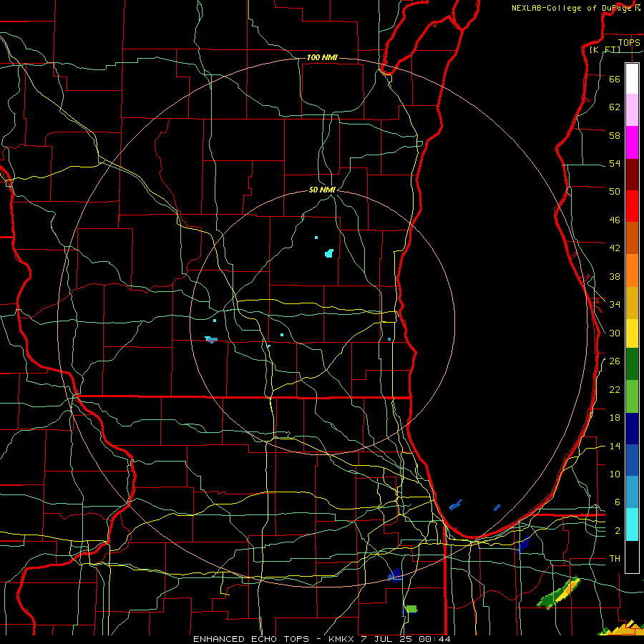644x644 pixels.
Task: Pick the light blue 6 legend swatch
Action: [632, 492]
